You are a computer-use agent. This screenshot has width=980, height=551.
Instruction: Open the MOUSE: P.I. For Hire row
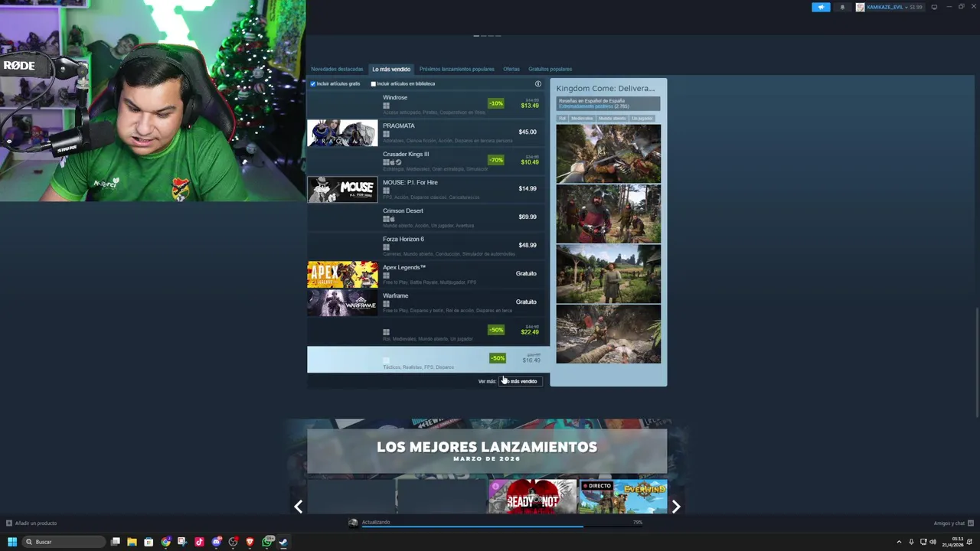pyautogui.click(x=427, y=189)
